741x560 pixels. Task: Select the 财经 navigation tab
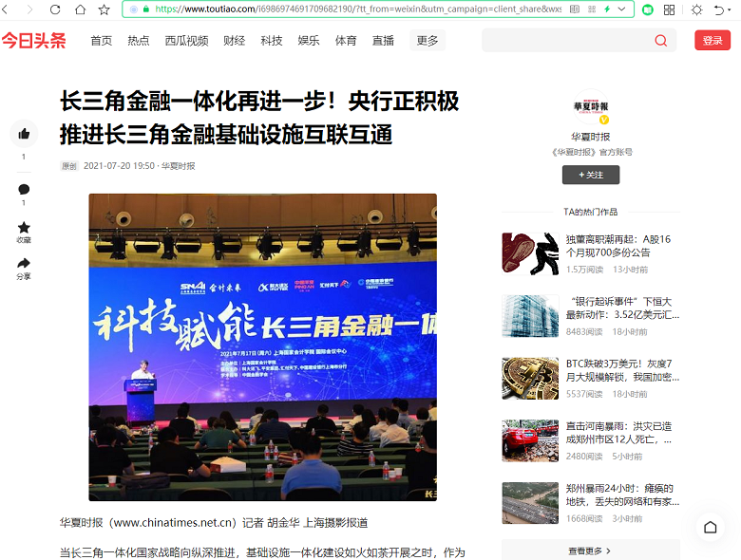pyautogui.click(x=234, y=41)
